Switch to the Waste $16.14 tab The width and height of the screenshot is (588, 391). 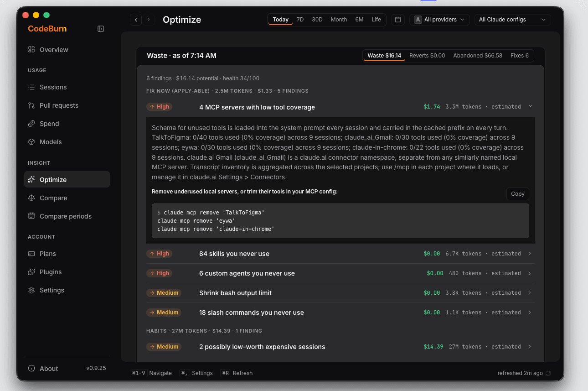tap(384, 56)
